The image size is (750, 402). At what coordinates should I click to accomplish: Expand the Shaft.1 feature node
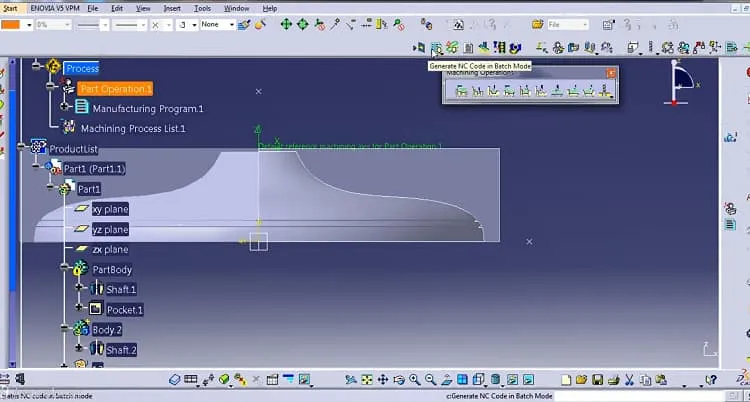[79, 287]
